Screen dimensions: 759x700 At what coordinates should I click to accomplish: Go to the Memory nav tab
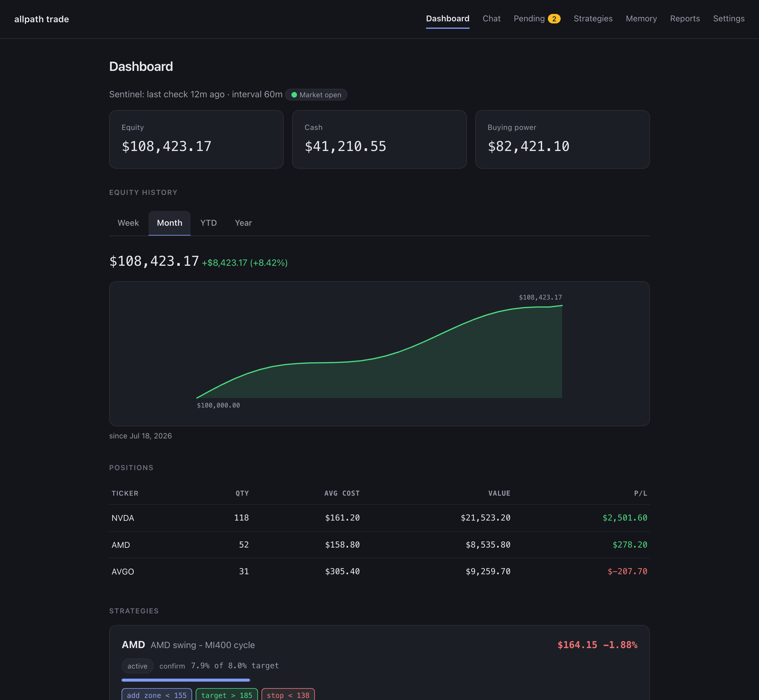pyautogui.click(x=641, y=19)
